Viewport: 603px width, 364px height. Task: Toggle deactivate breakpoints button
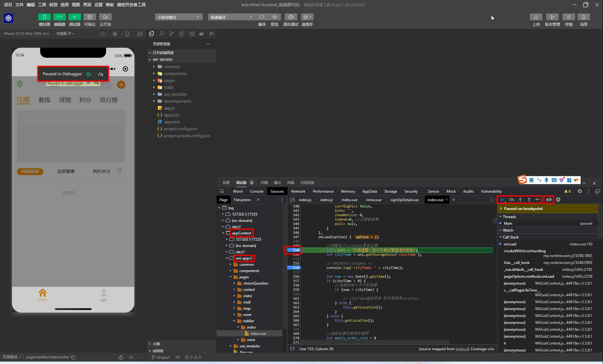click(549, 200)
